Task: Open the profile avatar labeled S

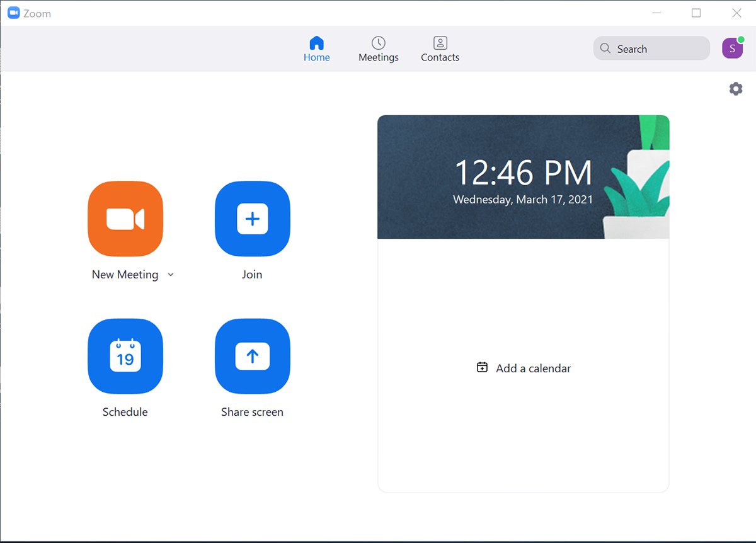Action: [x=732, y=49]
